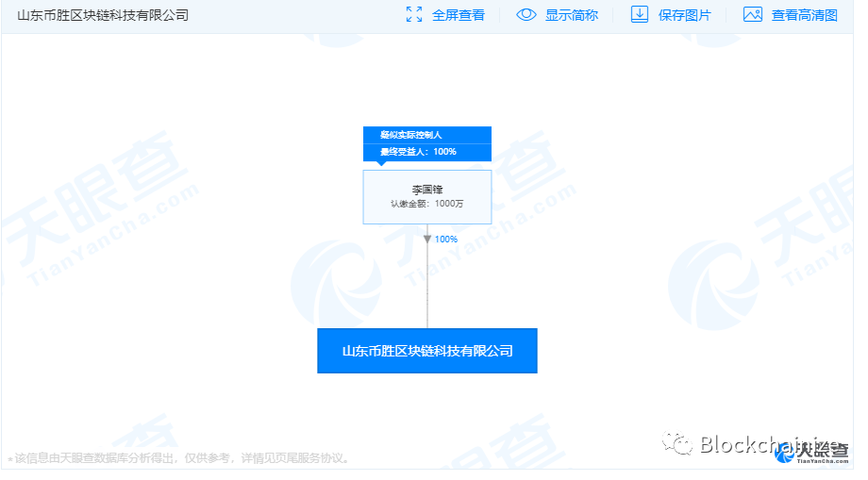Click the 最终受益人: 100% tag
The width and height of the screenshot is (868, 480).
pos(426,152)
